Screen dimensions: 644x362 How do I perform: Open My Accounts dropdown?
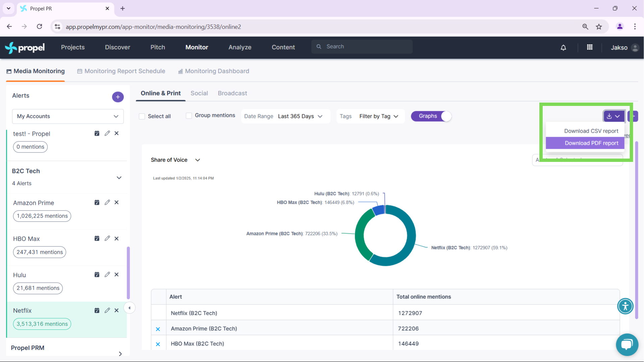(68, 116)
